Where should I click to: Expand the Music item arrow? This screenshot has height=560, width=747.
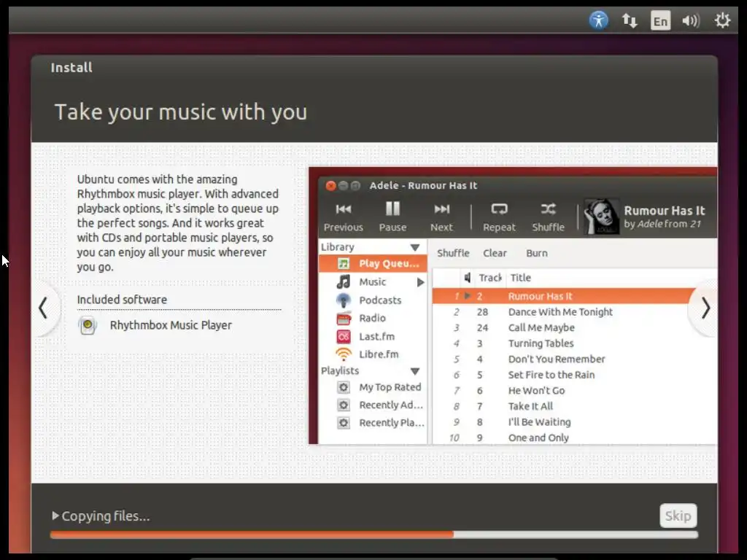420,282
